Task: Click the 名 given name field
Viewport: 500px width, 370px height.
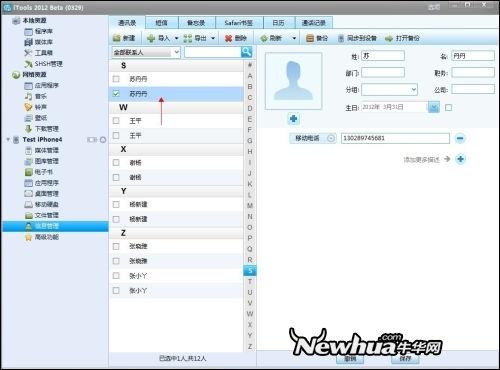Action: (473, 56)
